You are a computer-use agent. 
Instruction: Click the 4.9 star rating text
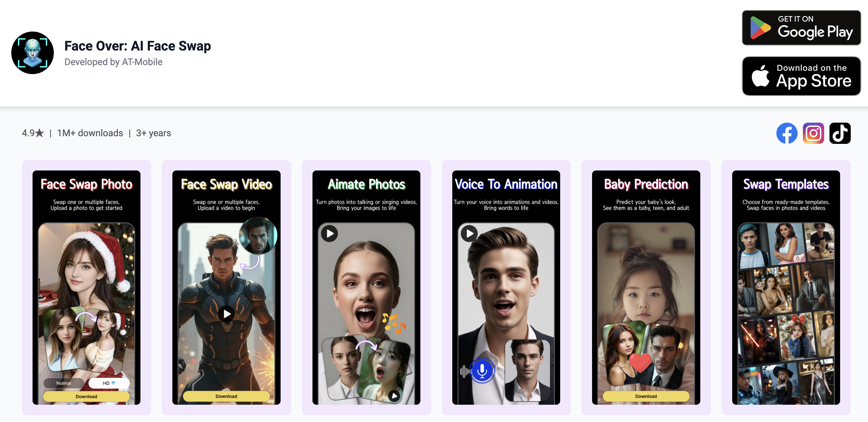point(33,133)
